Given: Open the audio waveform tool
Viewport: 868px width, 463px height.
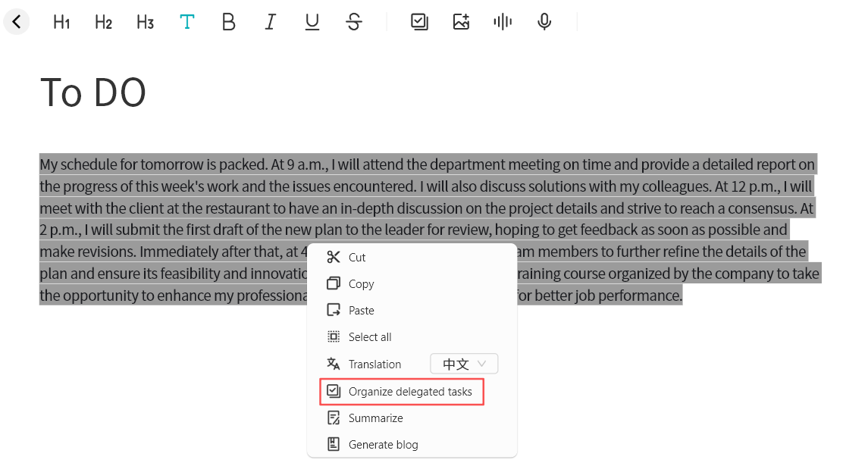Looking at the screenshot, I should point(502,22).
